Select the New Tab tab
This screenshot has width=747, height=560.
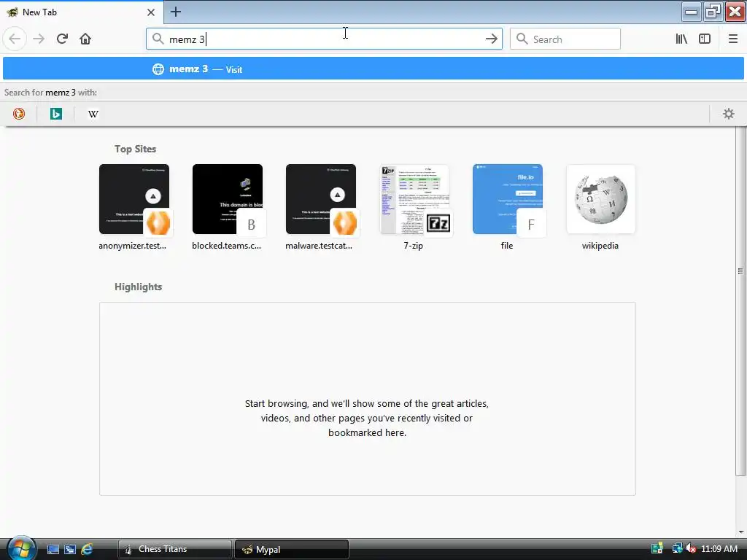click(x=81, y=12)
